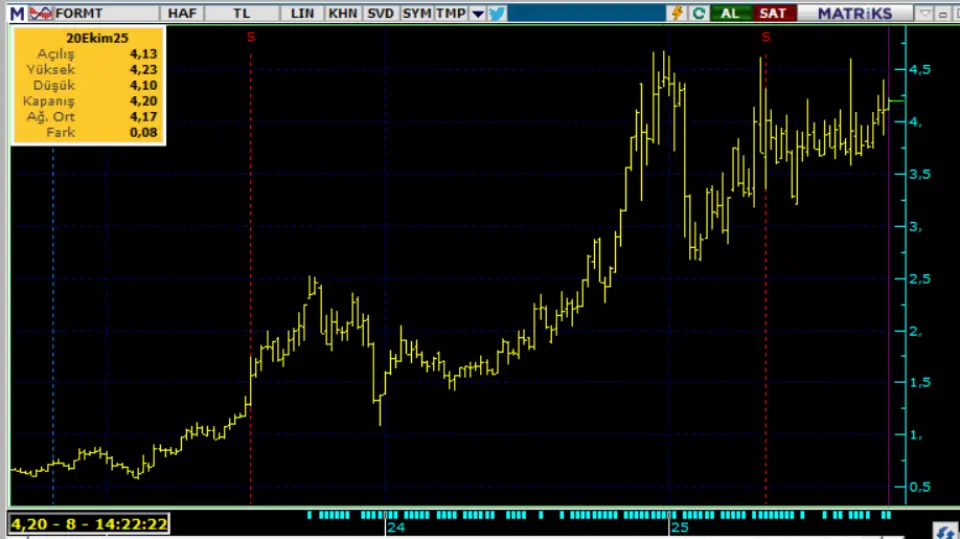Toggle the KHN channel option
Screen dimensions: 960x539
342,13
